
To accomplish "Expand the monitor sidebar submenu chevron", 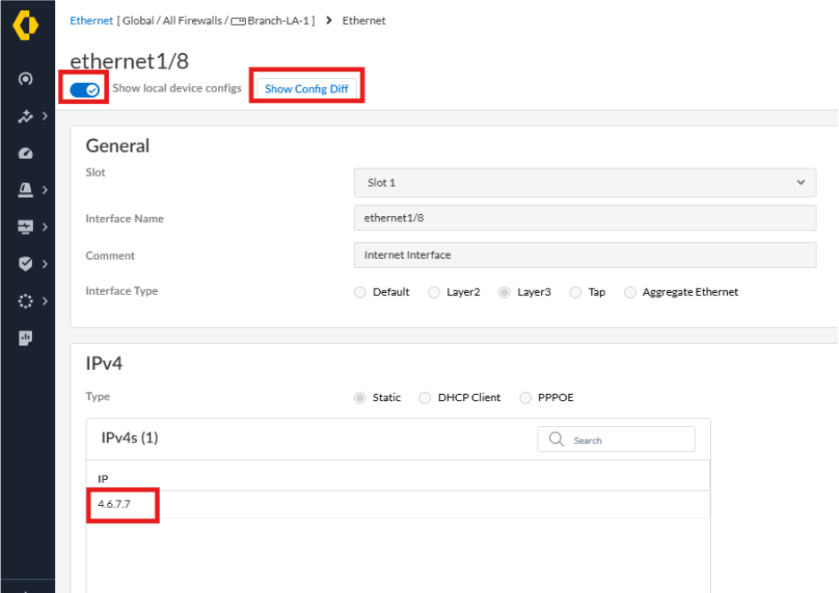I will coord(45,227).
